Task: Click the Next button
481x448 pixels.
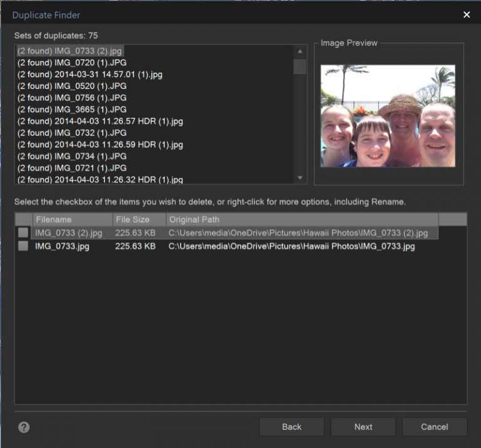Action: click(x=363, y=427)
